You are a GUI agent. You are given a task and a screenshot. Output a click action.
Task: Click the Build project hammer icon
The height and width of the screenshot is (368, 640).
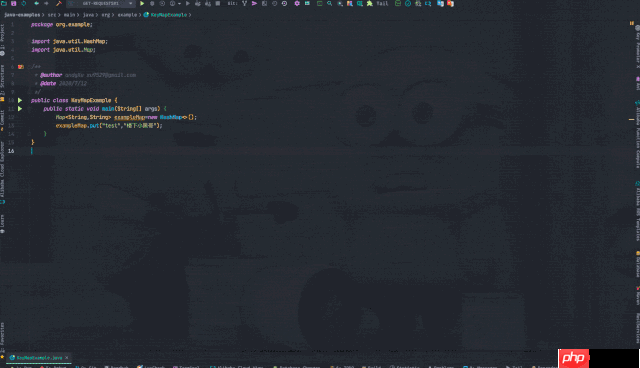(58, 4)
